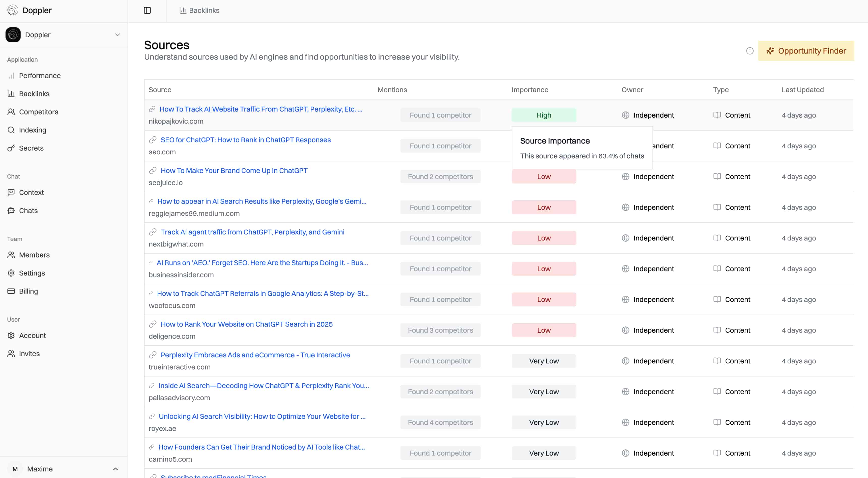The height and width of the screenshot is (478, 868).
Task: Open Indexing via its magnifier icon
Action: pyautogui.click(x=11, y=130)
